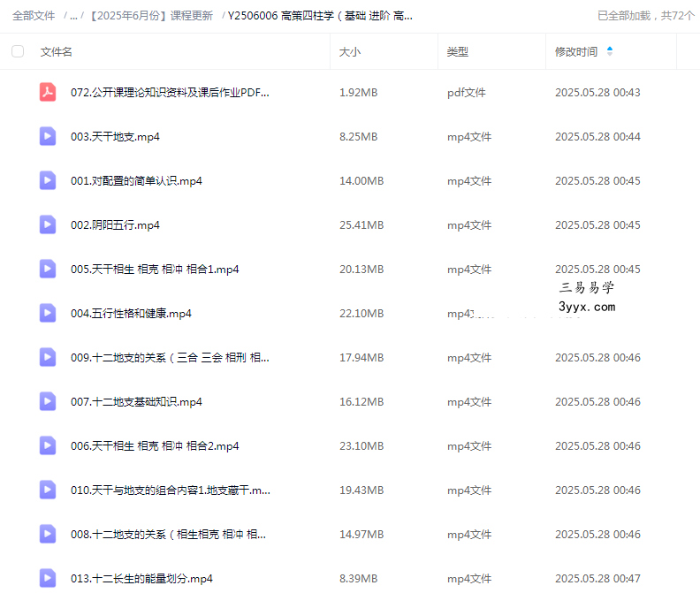Click size value 23.10MB
This screenshot has width=700, height=593.
tap(361, 446)
